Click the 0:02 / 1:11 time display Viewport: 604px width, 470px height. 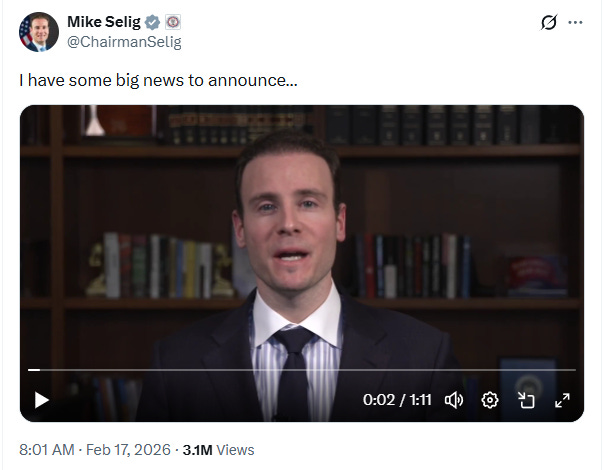tap(397, 400)
